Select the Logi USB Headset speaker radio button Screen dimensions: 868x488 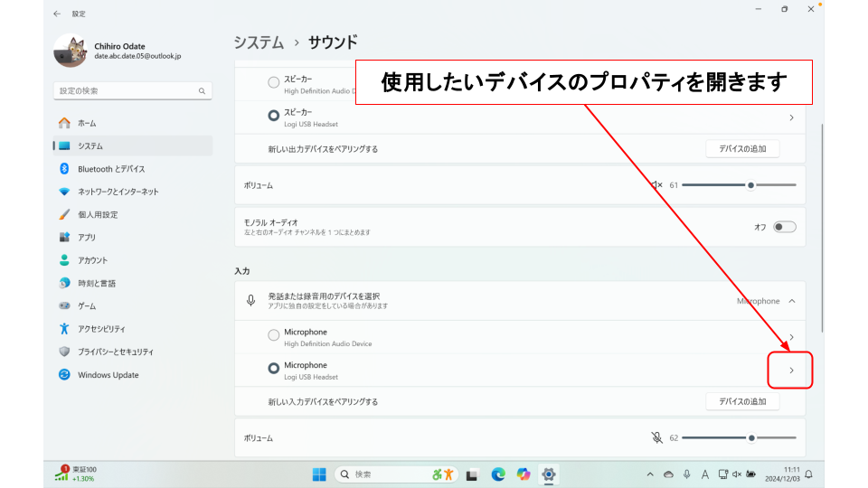click(274, 116)
